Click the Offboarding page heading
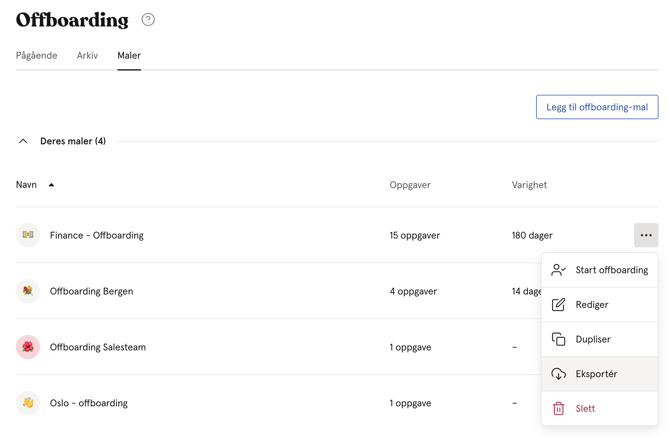This screenshot has width=670, height=437. tap(72, 20)
